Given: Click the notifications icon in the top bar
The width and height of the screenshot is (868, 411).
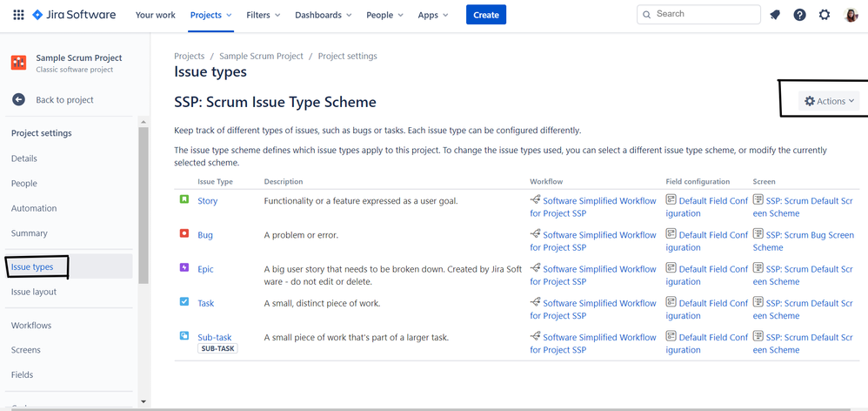Looking at the screenshot, I should pyautogui.click(x=775, y=15).
